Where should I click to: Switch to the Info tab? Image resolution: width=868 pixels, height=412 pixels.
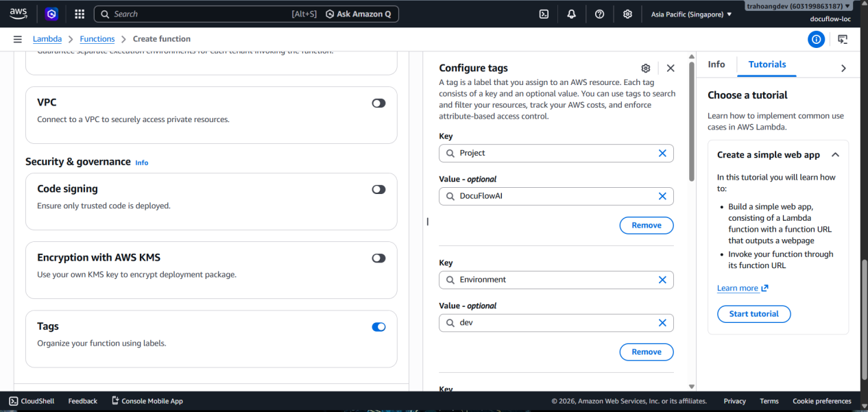click(x=716, y=64)
